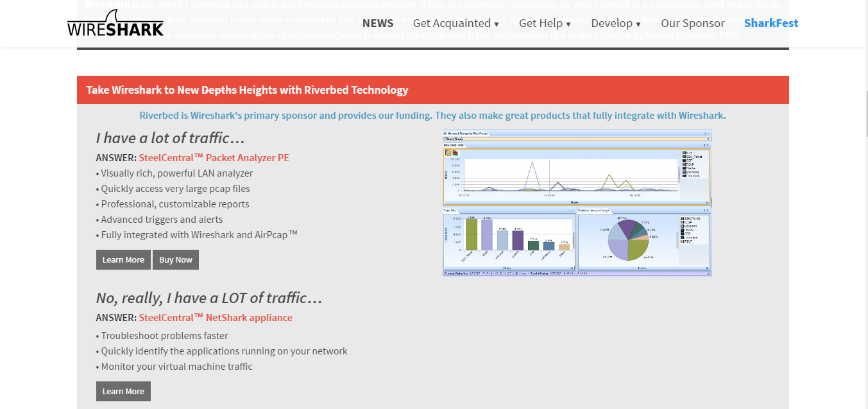Click 'Professional, customizable reports' bullet
This screenshot has width=868, height=409.
[173, 204]
